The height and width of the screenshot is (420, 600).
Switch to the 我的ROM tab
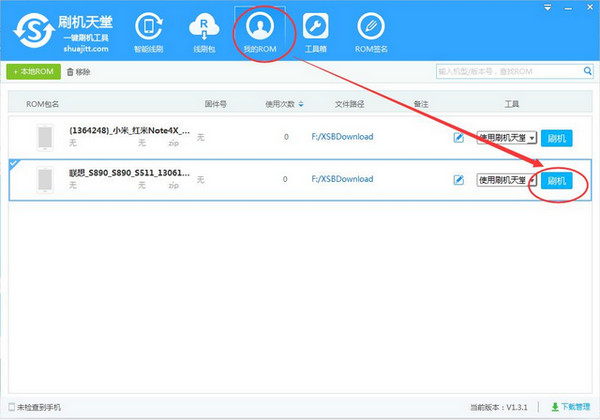pos(260,33)
